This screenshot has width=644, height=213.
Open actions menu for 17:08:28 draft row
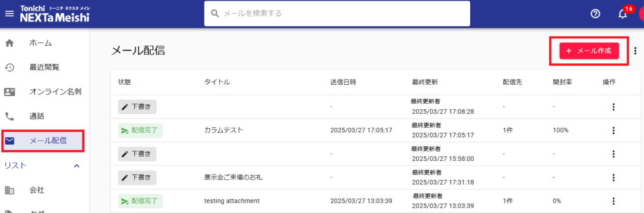pos(614,107)
